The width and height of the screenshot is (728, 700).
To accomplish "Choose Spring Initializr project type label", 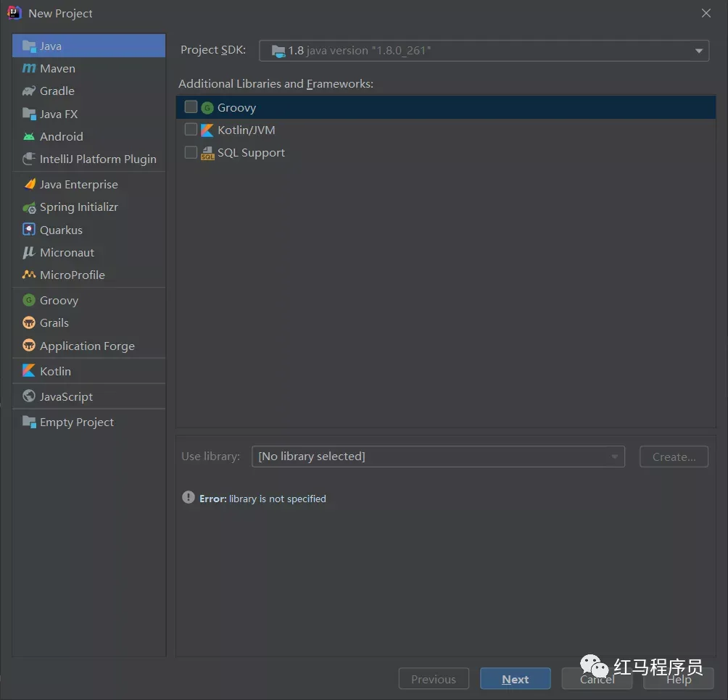I will click(x=79, y=207).
